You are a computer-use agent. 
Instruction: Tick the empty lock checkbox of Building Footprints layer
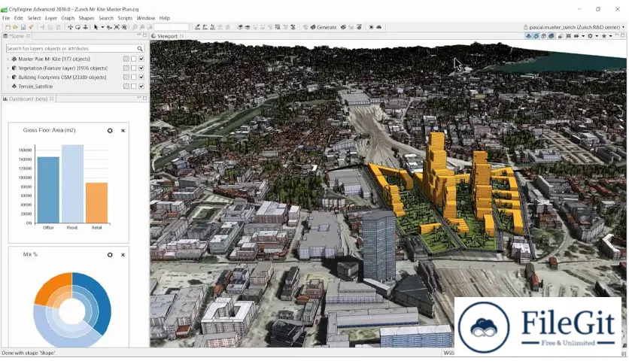tap(134, 77)
